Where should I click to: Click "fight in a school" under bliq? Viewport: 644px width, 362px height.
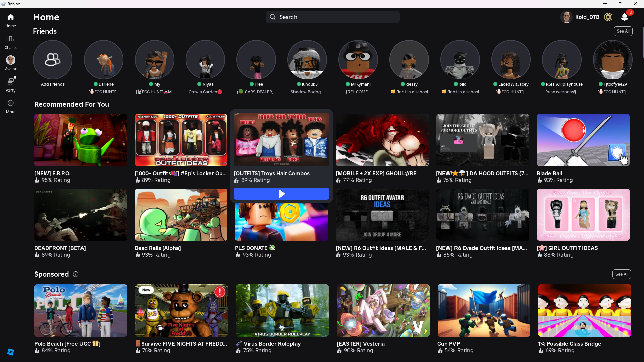coord(460,92)
